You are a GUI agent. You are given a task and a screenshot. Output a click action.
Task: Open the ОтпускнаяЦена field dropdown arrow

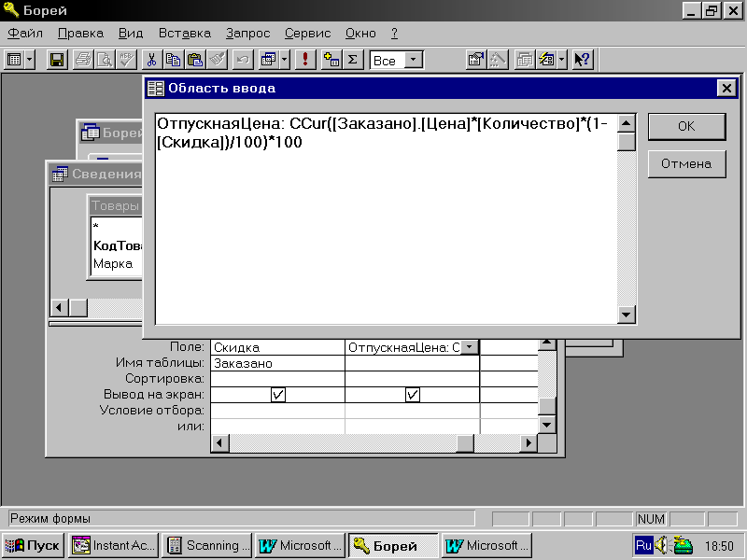tap(470, 347)
